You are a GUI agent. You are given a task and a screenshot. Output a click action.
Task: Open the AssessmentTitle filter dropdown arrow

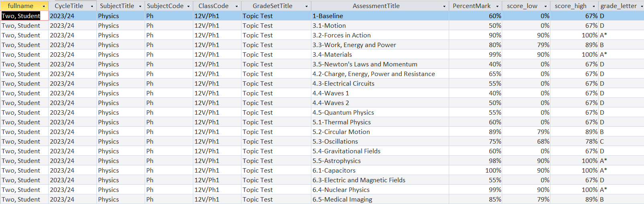pyautogui.click(x=444, y=6)
